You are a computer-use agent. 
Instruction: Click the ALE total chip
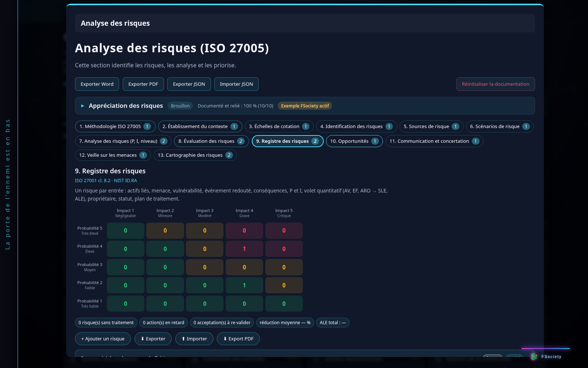point(333,323)
